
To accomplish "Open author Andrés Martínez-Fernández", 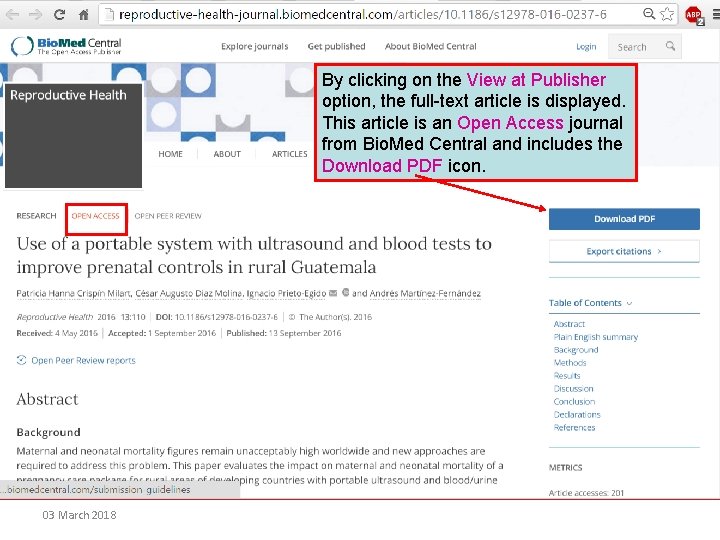I will tap(425, 293).
